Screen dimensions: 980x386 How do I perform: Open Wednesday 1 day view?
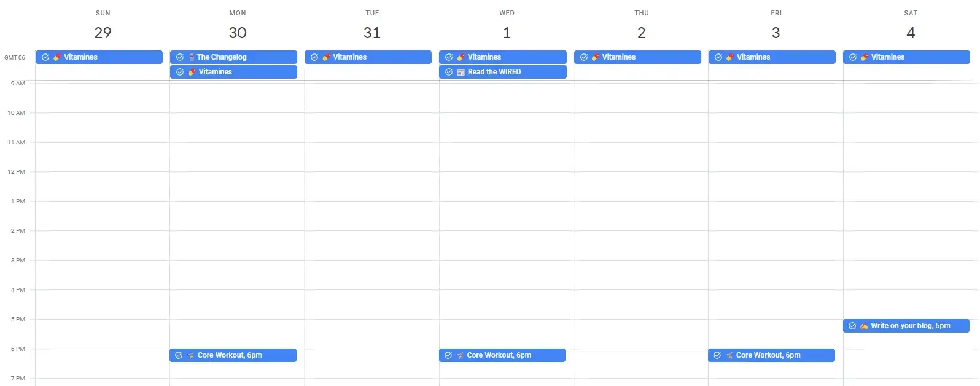[x=507, y=33]
